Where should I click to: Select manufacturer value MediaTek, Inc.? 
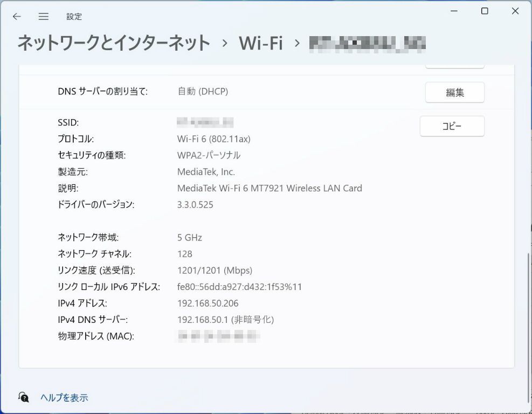tap(206, 172)
